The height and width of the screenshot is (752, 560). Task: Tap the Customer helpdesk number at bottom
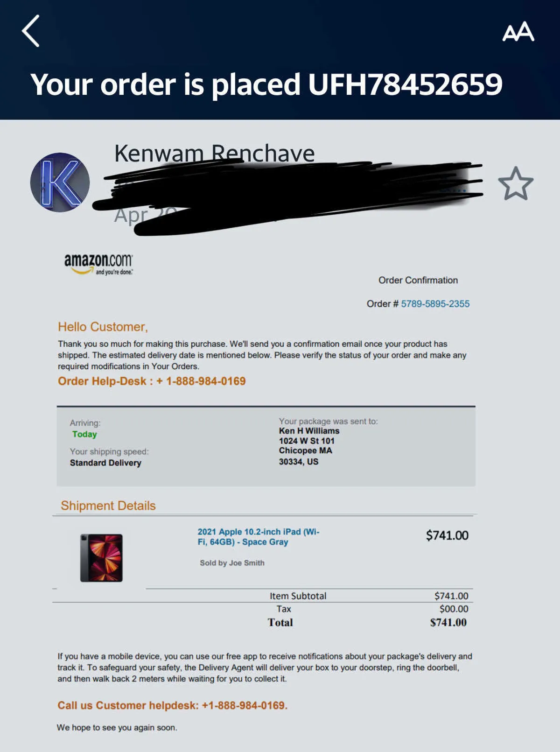pos(245,705)
